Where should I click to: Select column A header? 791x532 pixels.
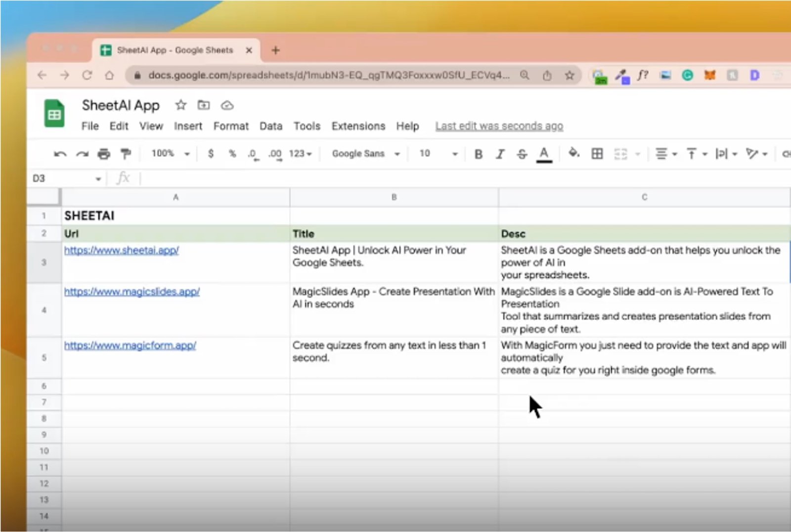[176, 197]
